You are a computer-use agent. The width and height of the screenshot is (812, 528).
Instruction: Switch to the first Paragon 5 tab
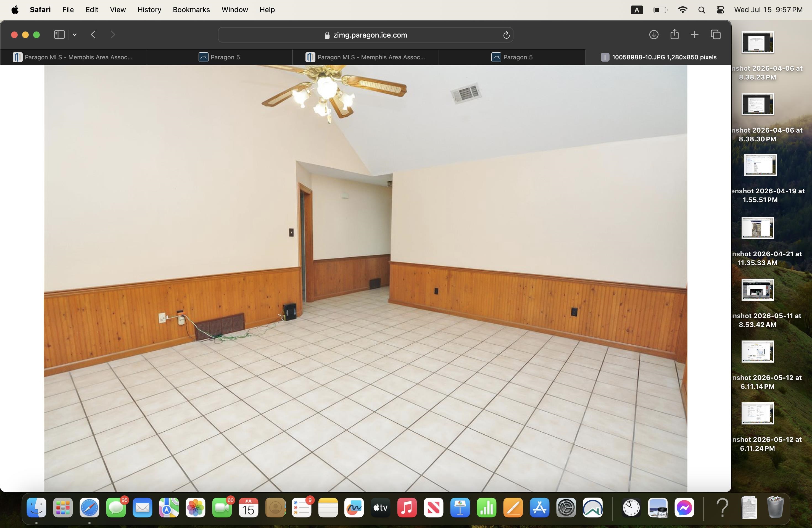(219, 57)
